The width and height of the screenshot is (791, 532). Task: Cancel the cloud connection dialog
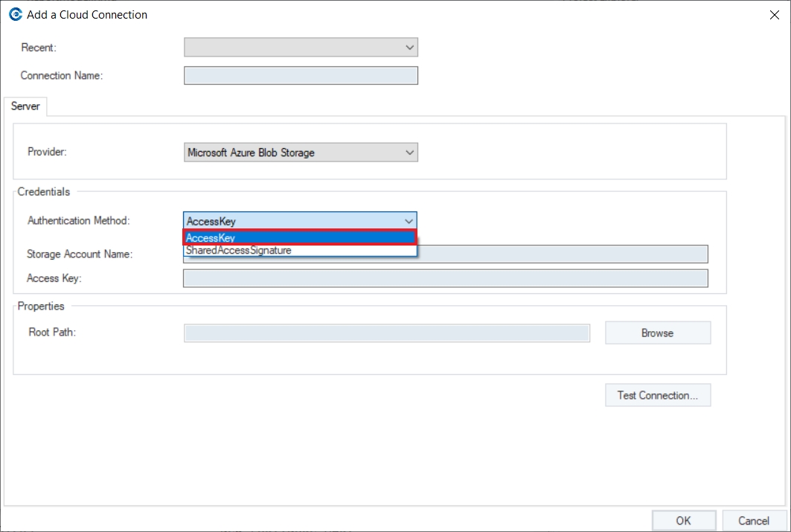(x=754, y=521)
